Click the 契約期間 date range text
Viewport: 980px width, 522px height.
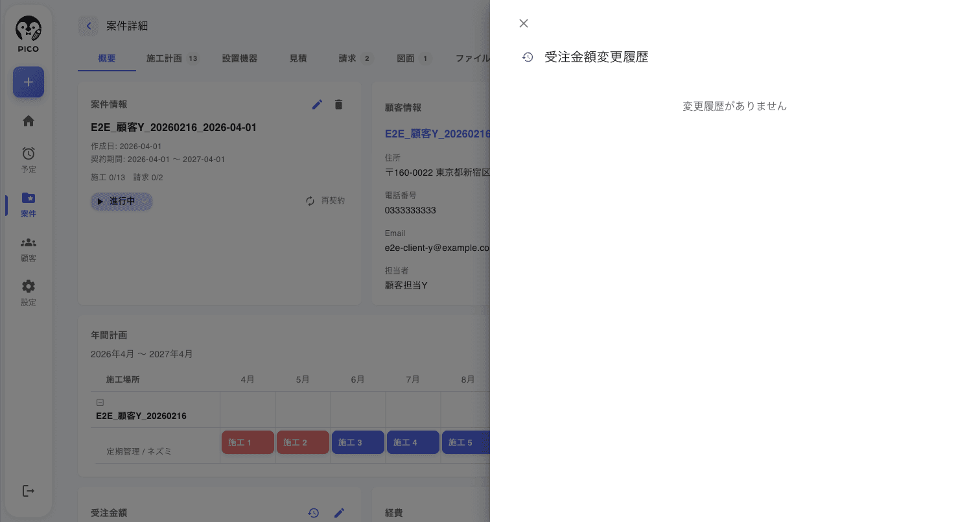(158, 160)
